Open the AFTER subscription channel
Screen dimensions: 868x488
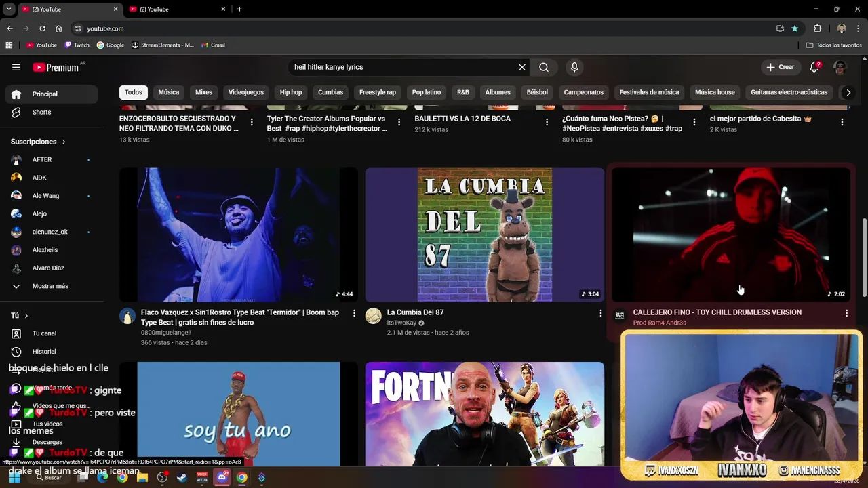(x=52, y=160)
